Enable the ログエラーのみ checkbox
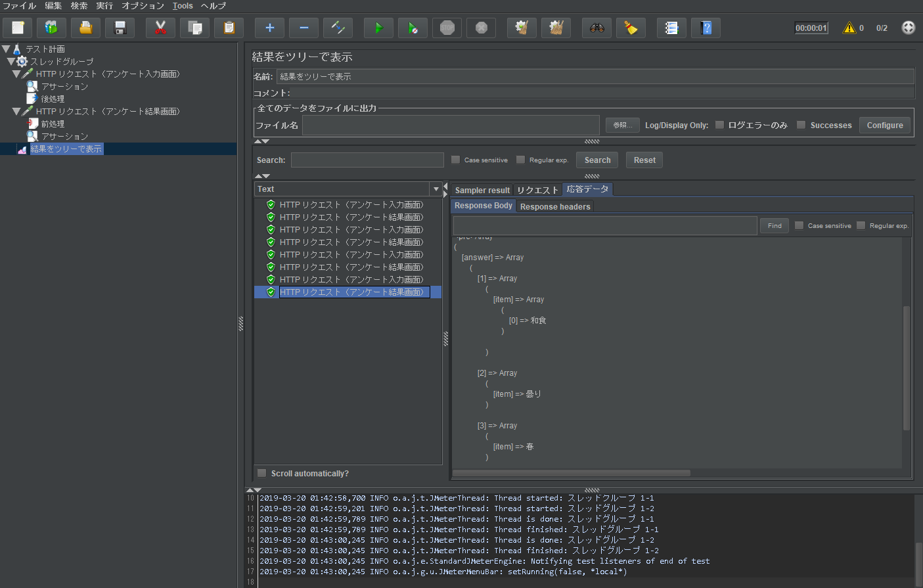Screen dimensions: 923x588 pyautogui.click(x=720, y=125)
